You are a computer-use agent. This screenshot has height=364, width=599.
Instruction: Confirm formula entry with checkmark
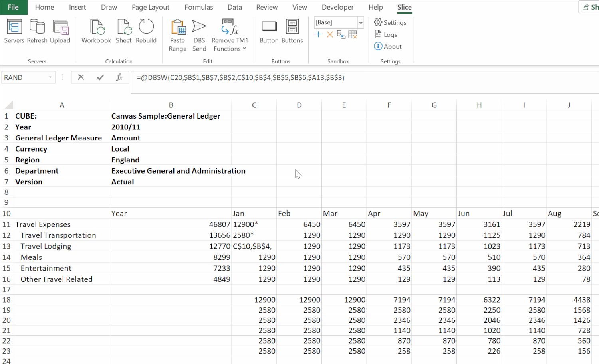tap(100, 77)
